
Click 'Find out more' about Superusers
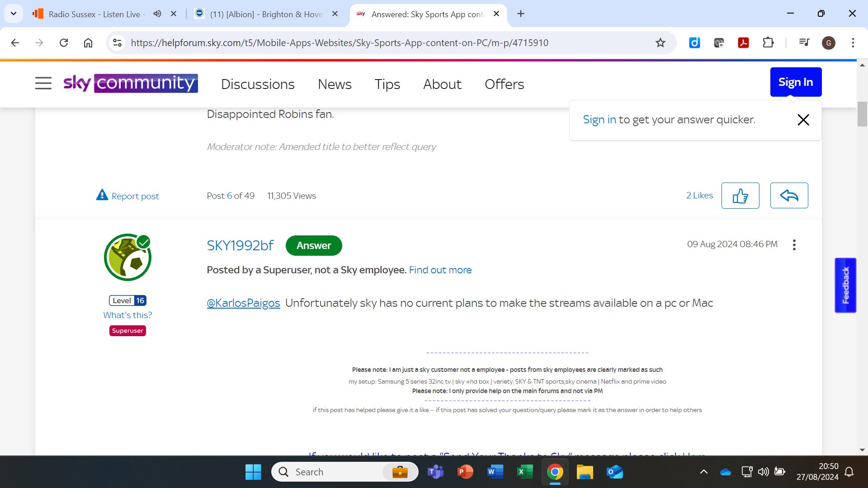(x=440, y=270)
